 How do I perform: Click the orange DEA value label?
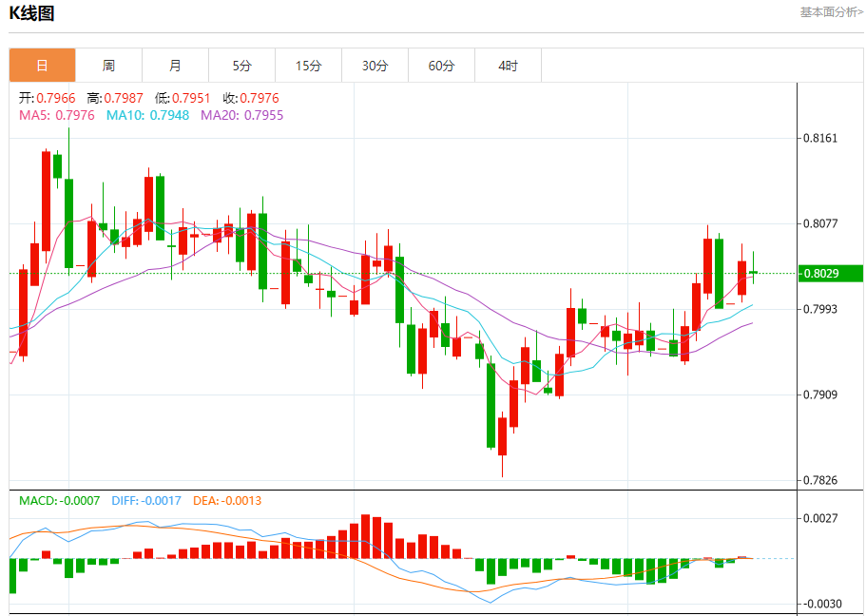tap(227, 500)
